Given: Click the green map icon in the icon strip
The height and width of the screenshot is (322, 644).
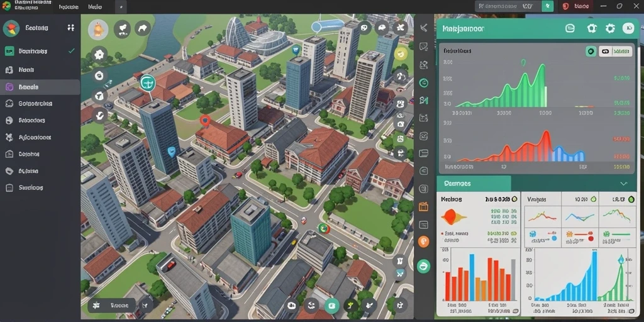Looking at the screenshot, I should tap(423, 101).
